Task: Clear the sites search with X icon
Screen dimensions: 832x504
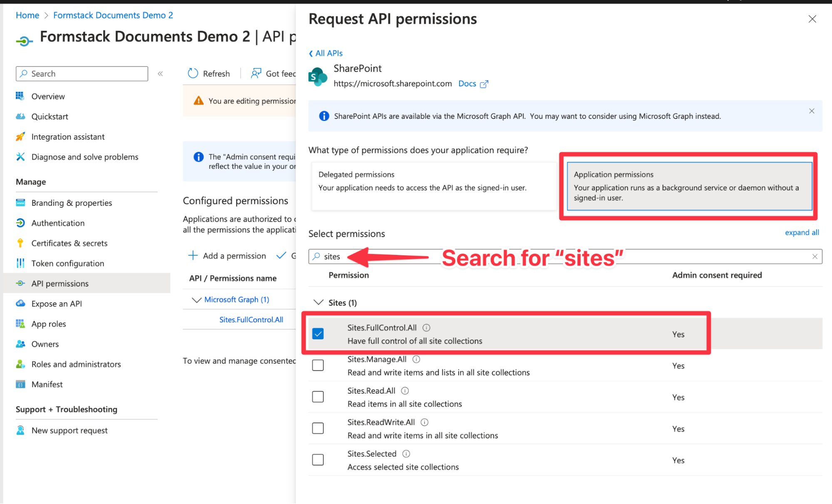Action: [x=815, y=257]
